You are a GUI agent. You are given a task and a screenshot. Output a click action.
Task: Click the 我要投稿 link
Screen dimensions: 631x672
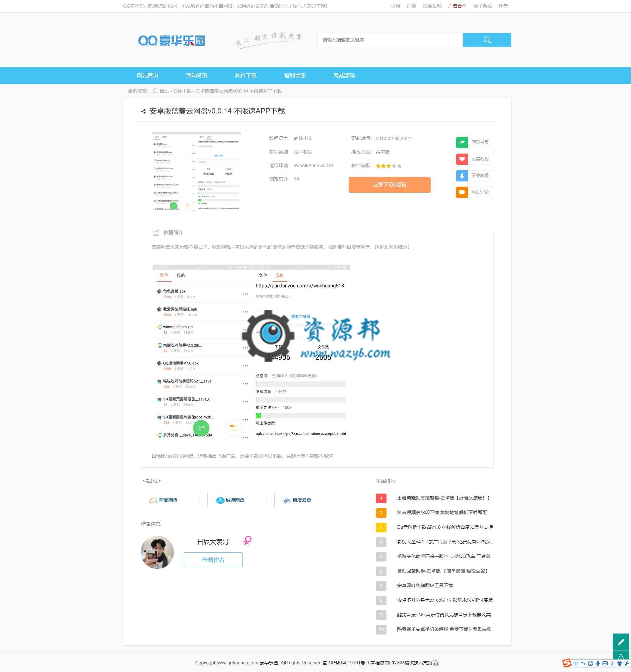(x=432, y=6)
